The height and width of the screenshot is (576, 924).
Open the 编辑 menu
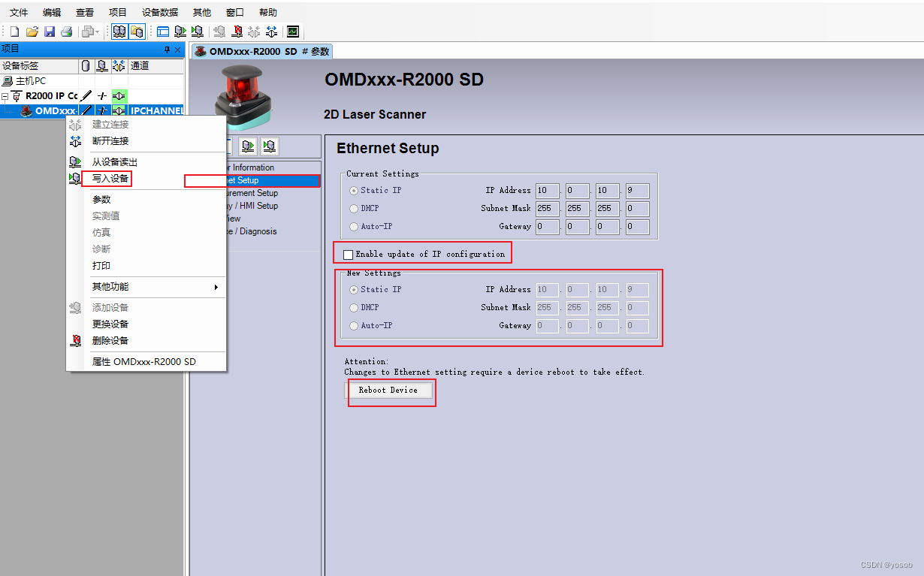[x=52, y=12]
